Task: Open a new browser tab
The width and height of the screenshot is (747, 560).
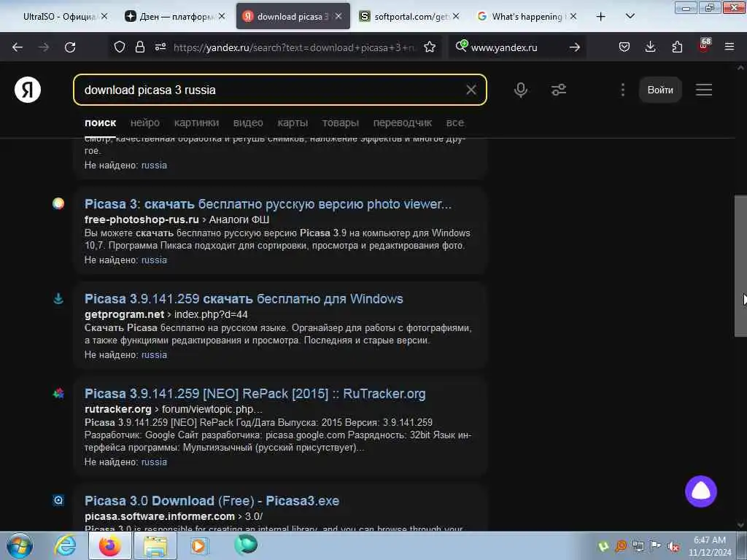Action: tap(601, 17)
